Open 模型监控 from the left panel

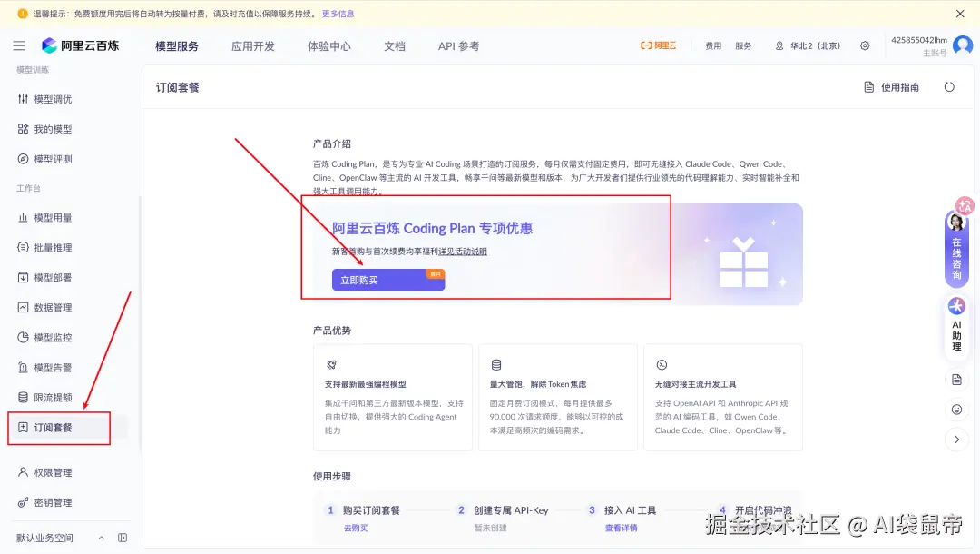[x=54, y=337]
